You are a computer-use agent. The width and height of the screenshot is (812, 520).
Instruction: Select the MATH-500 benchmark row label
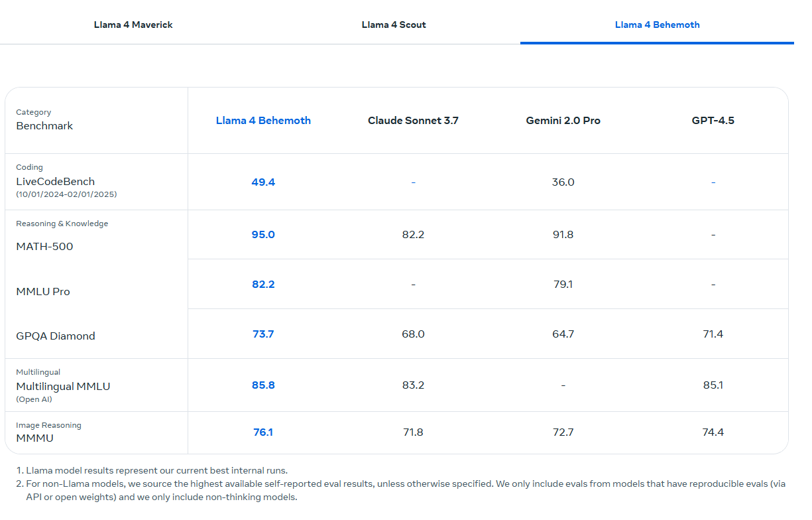tap(44, 247)
